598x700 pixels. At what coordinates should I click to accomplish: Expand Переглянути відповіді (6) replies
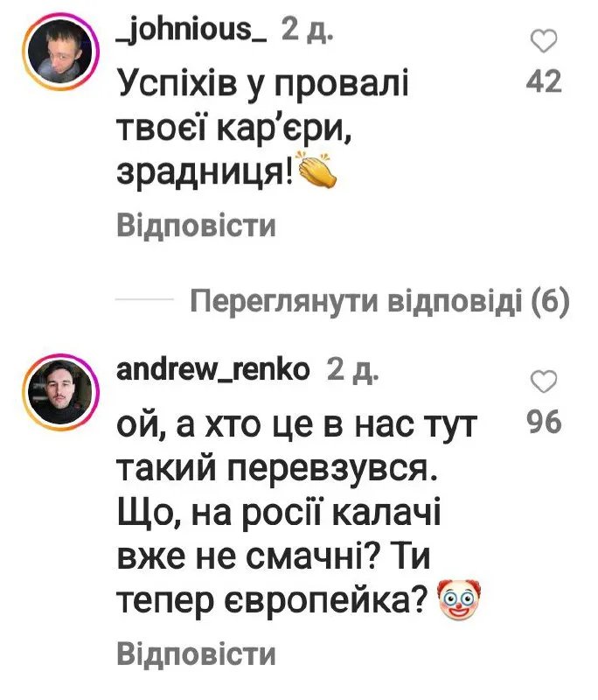coord(380,301)
